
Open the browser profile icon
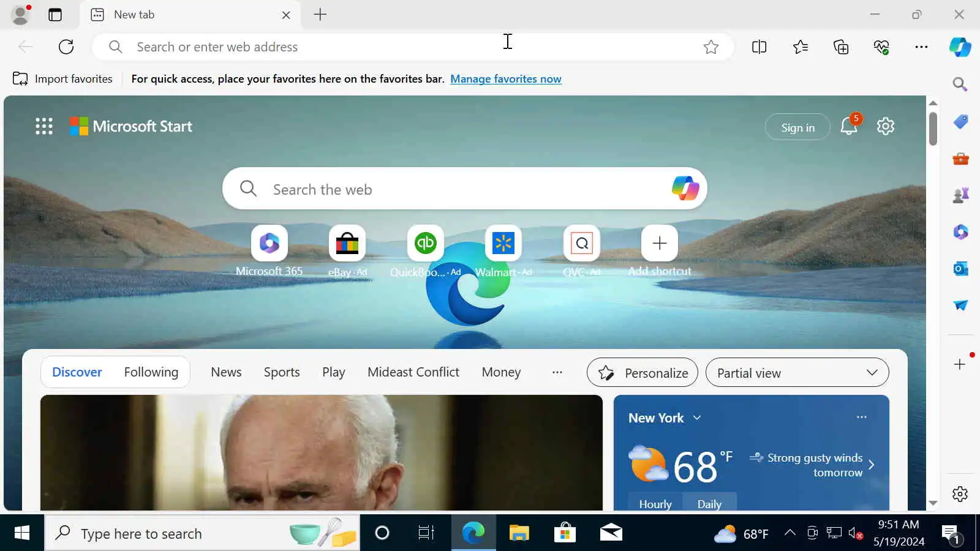21,15
